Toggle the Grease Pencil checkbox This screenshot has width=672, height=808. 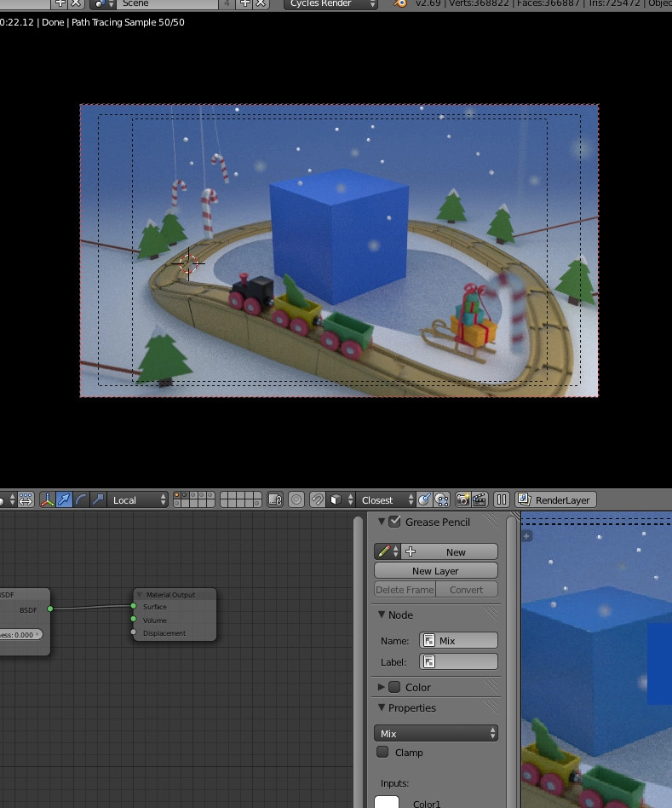394,522
